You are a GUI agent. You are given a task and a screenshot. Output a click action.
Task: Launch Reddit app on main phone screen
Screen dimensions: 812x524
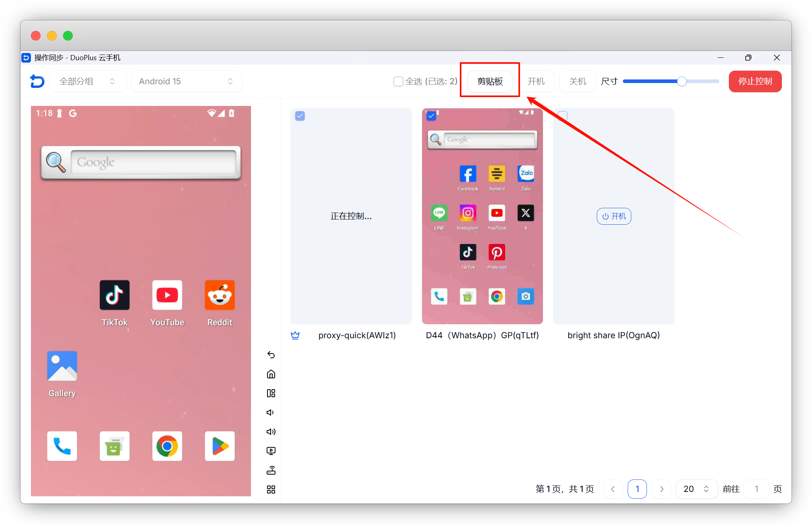click(220, 295)
